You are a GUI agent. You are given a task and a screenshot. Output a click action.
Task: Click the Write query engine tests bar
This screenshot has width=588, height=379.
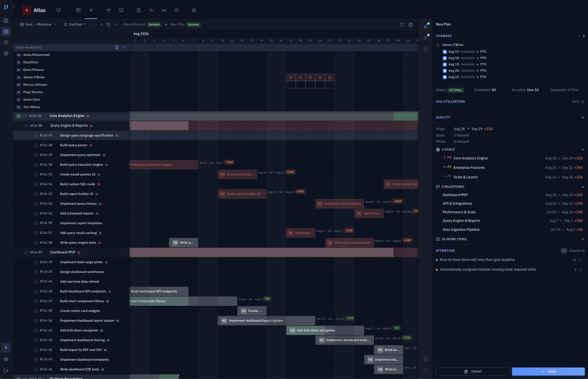(349, 243)
